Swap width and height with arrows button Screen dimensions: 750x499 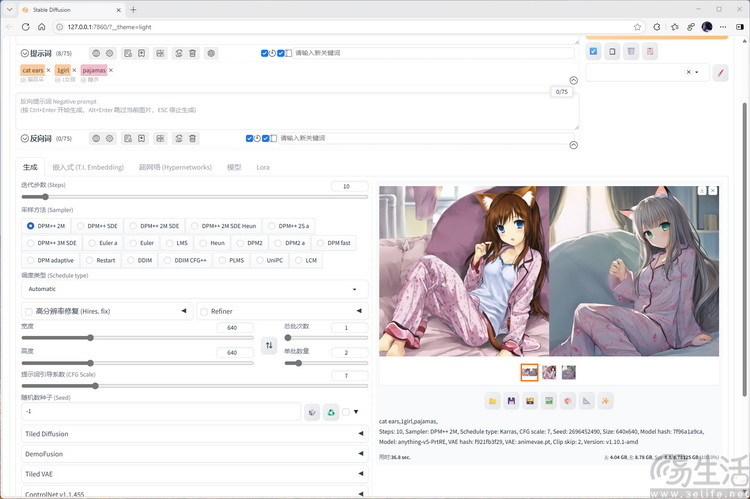click(x=269, y=345)
